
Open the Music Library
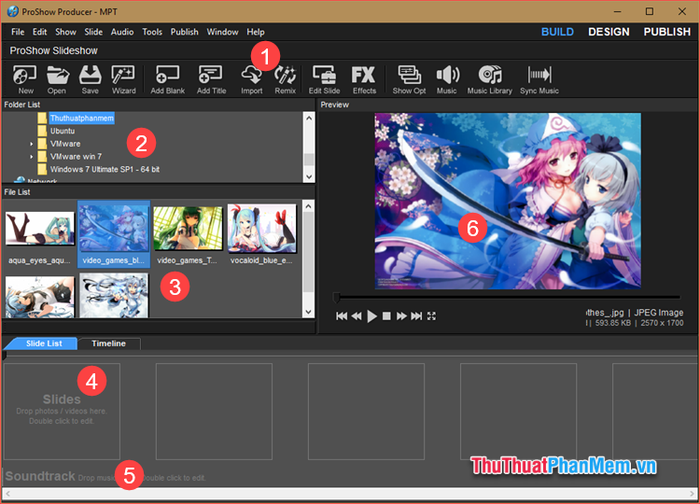490,79
